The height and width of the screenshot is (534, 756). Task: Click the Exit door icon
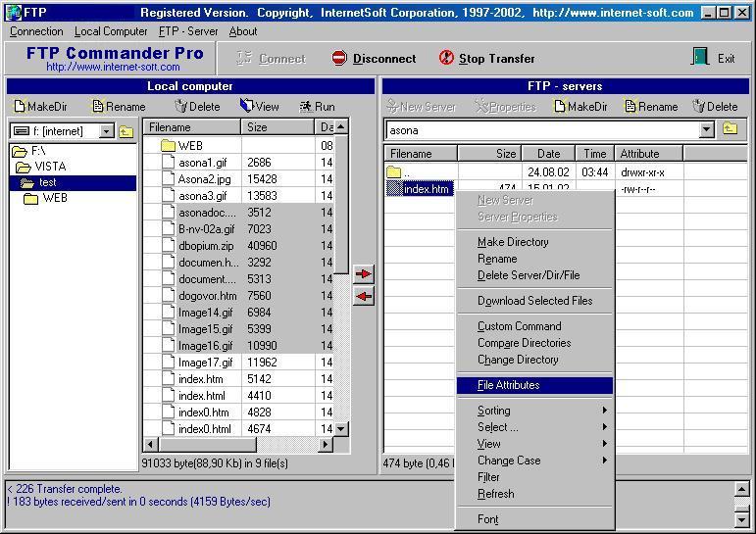pos(700,58)
